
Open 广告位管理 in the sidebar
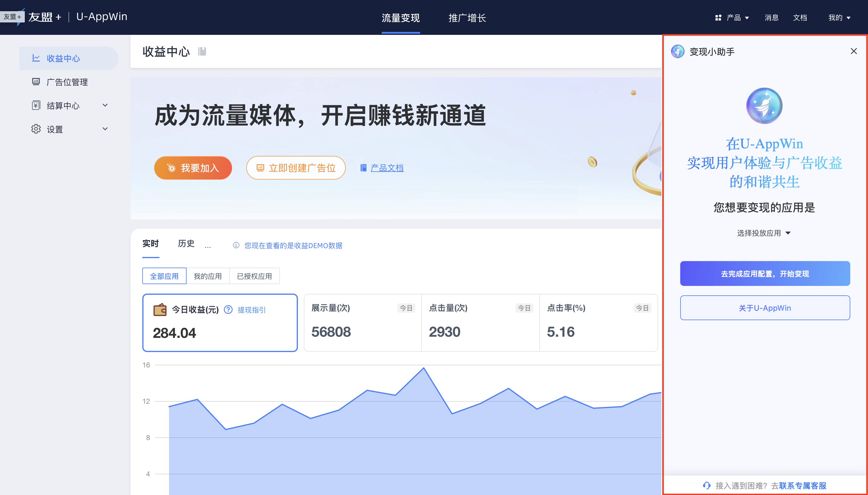69,82
